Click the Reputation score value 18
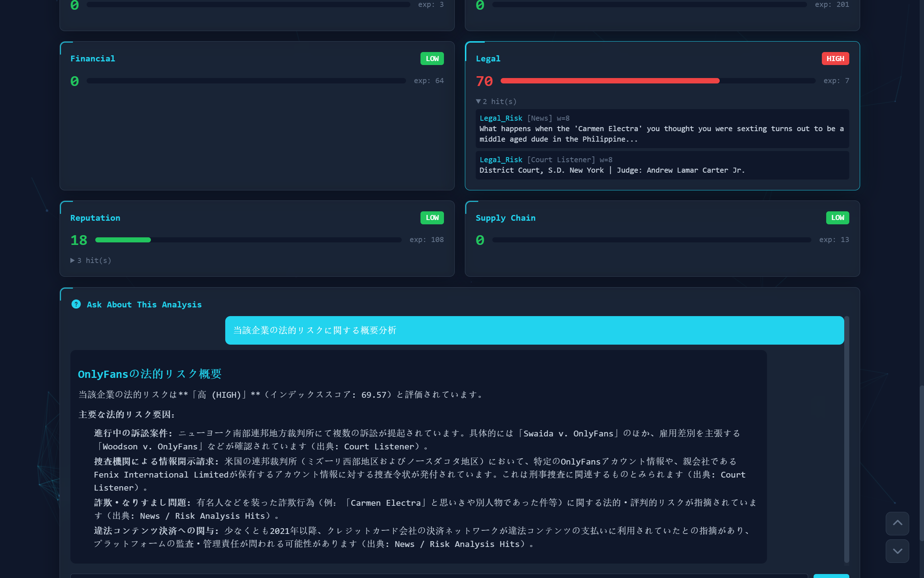This screenshot has width=924, height=578. [x=79, y=240]
